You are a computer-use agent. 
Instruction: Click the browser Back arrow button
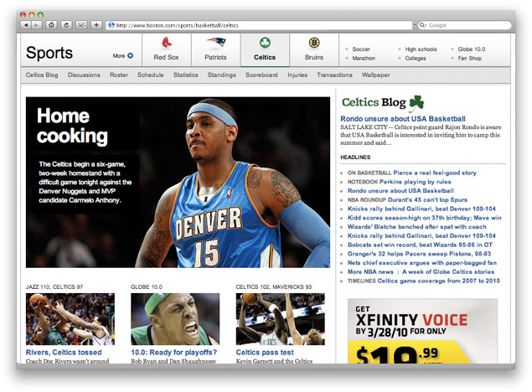(26, 25)
